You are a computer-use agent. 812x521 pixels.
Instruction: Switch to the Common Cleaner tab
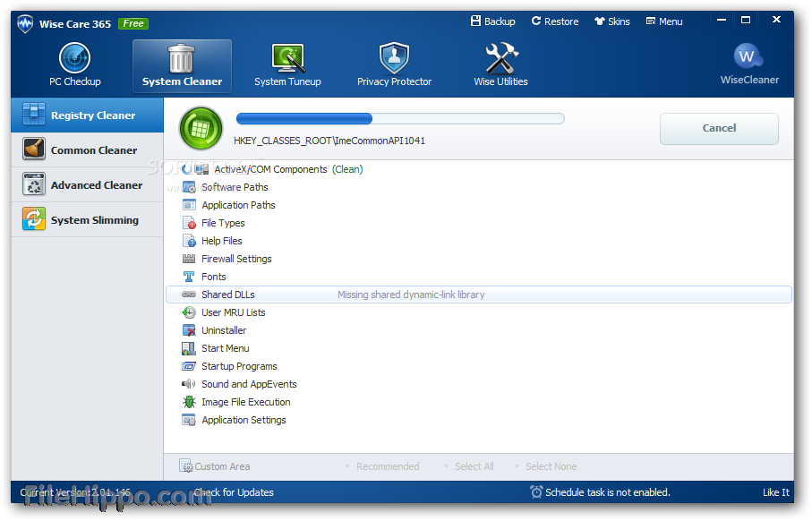coord(87,149)
